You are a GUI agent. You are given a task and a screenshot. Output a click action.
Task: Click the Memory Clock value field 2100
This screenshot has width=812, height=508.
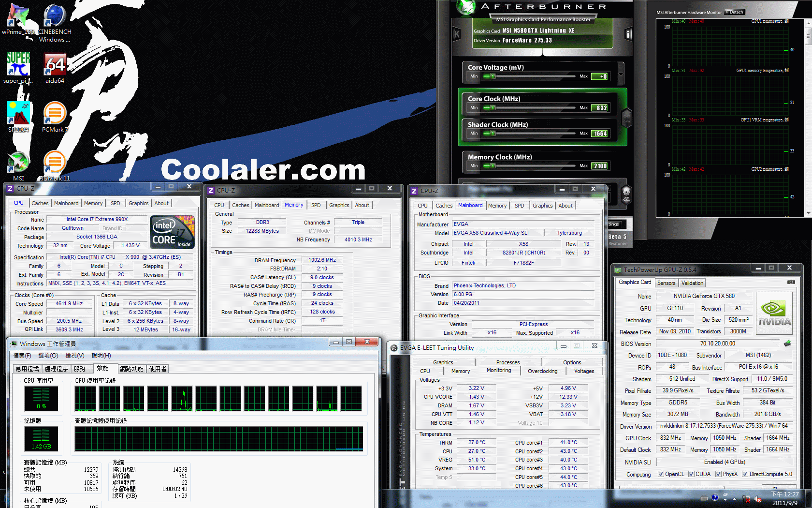pyautogui.click(x=600, y=166)
